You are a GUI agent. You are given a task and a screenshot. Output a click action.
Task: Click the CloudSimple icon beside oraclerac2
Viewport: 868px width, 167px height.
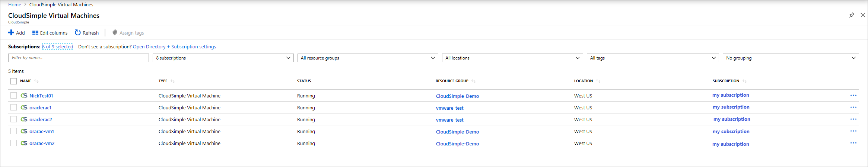(24, 119)
